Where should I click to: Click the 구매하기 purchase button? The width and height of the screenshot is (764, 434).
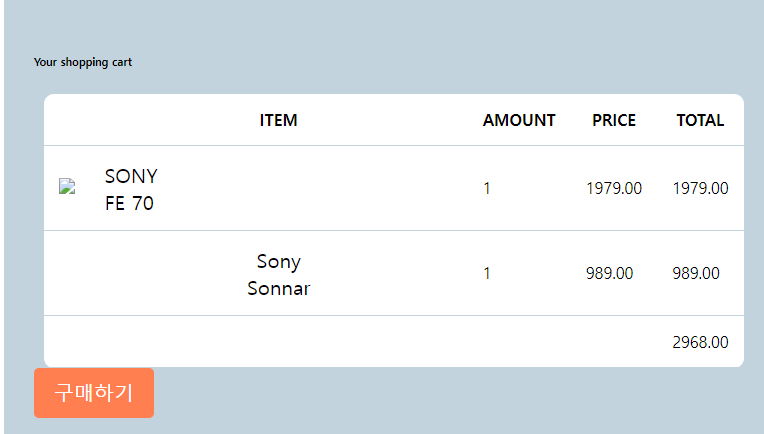click(x=94, y=393)
